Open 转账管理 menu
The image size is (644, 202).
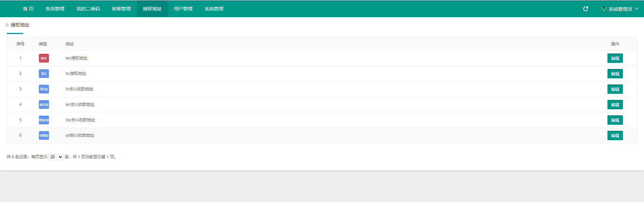click(121, 9)
